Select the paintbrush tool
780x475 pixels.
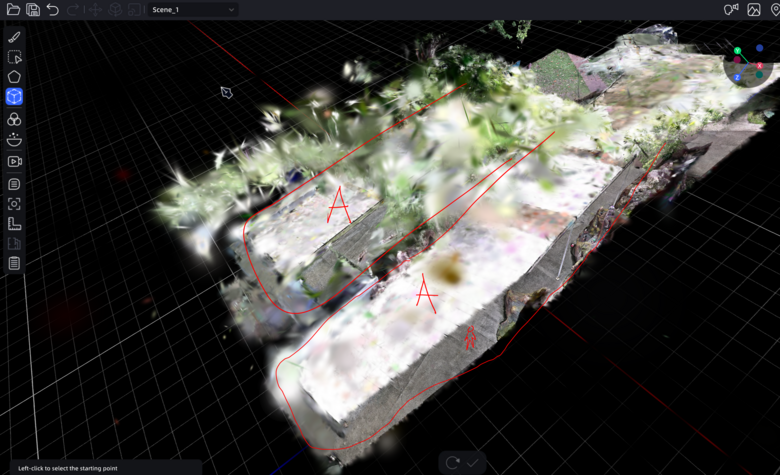click(x=14, y=37)
